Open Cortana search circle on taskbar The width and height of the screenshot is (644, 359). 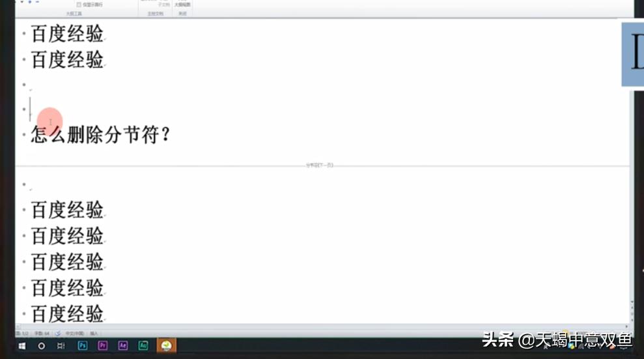pos(42,346)
